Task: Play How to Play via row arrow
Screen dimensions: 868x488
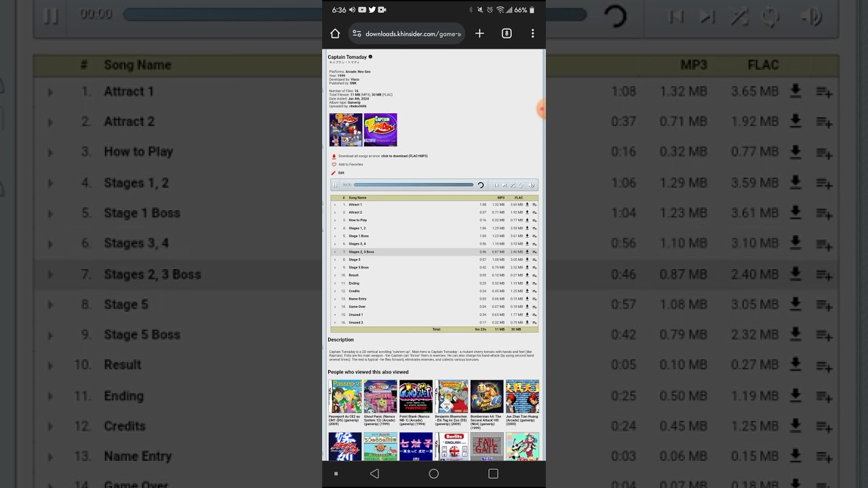Action: tap(335, 220)
